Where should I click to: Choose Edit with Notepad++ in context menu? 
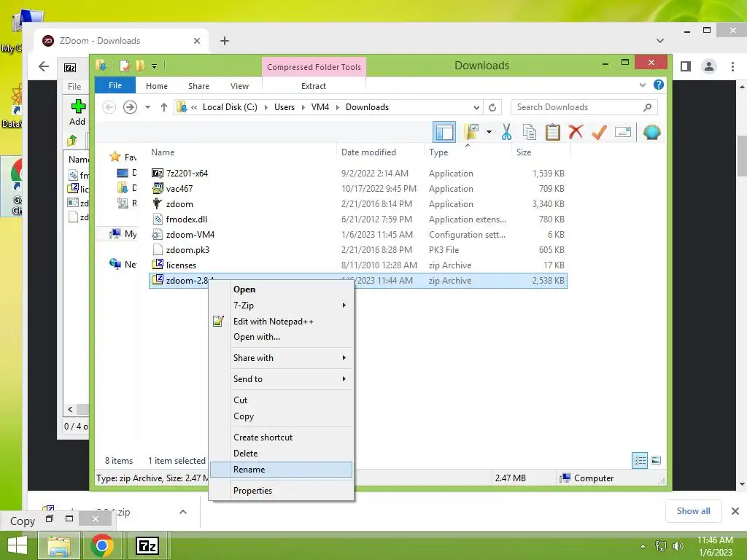(281, 322)
